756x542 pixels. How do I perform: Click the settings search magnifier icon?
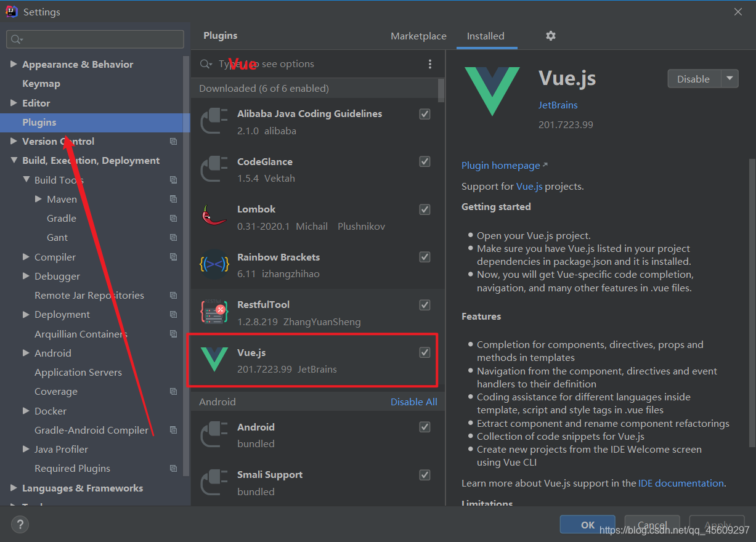click(x=16, y=39)
